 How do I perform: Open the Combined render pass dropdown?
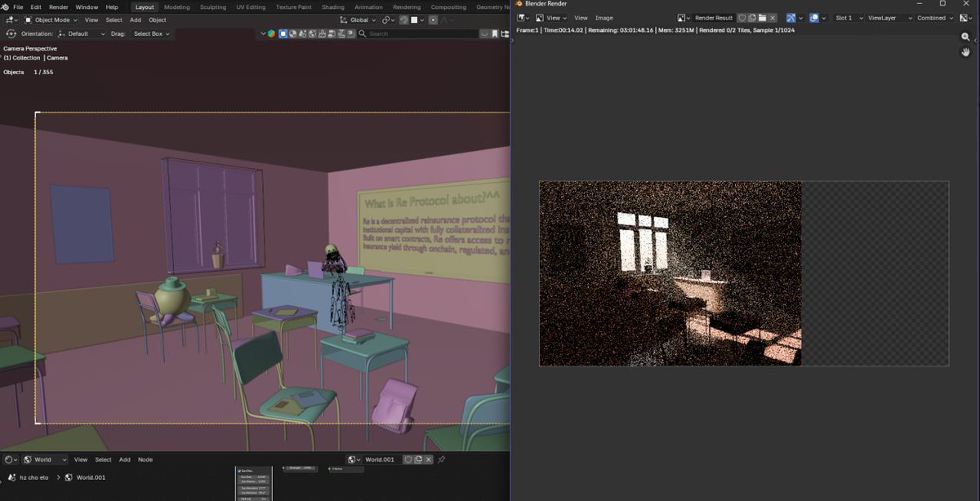pyautogui.click(x=936, y=17)
